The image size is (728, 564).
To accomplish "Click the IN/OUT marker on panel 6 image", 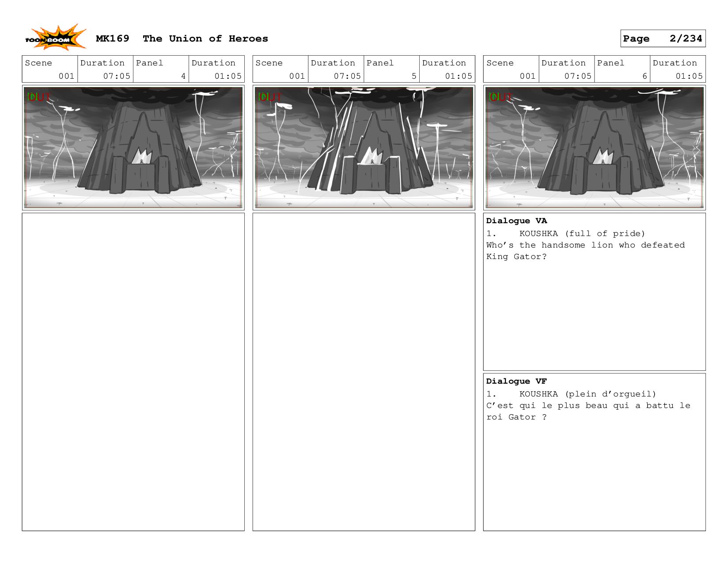I will point(501,96).
